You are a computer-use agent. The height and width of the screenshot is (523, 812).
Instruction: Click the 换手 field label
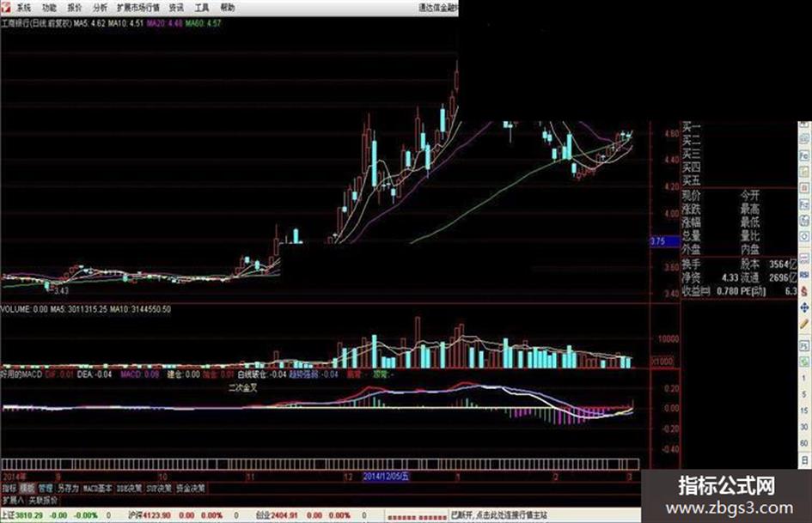692,265
